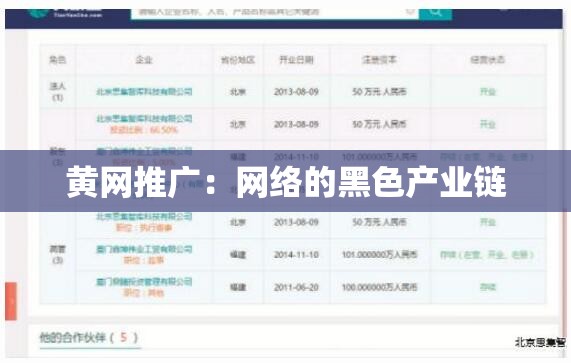Select the 投资比例: 66.50% text
This screenshot has width=571, height=363.
(144, 130)
